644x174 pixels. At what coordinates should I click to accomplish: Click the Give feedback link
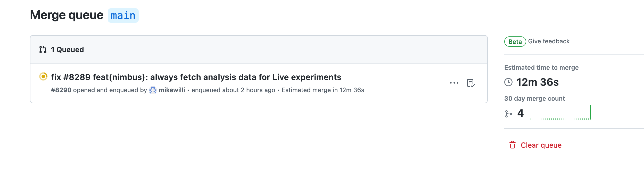(x=549, y=41)
